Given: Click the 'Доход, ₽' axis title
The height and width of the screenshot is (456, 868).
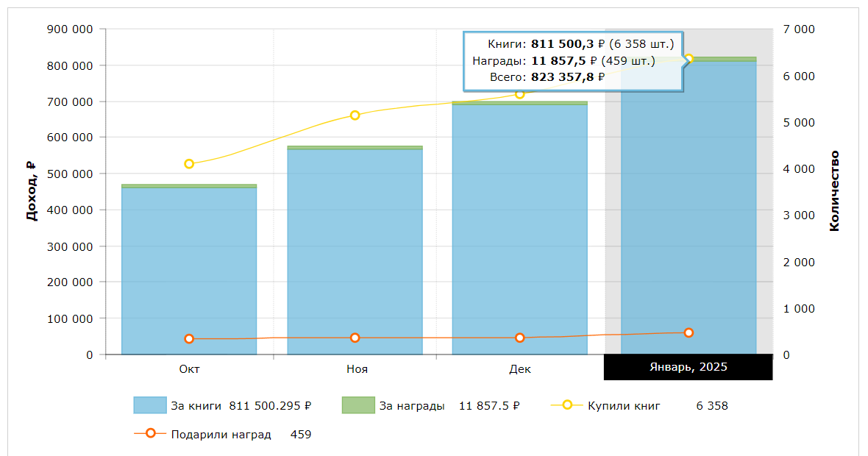Looking at the screenshot, I should (x=32, y=191).
